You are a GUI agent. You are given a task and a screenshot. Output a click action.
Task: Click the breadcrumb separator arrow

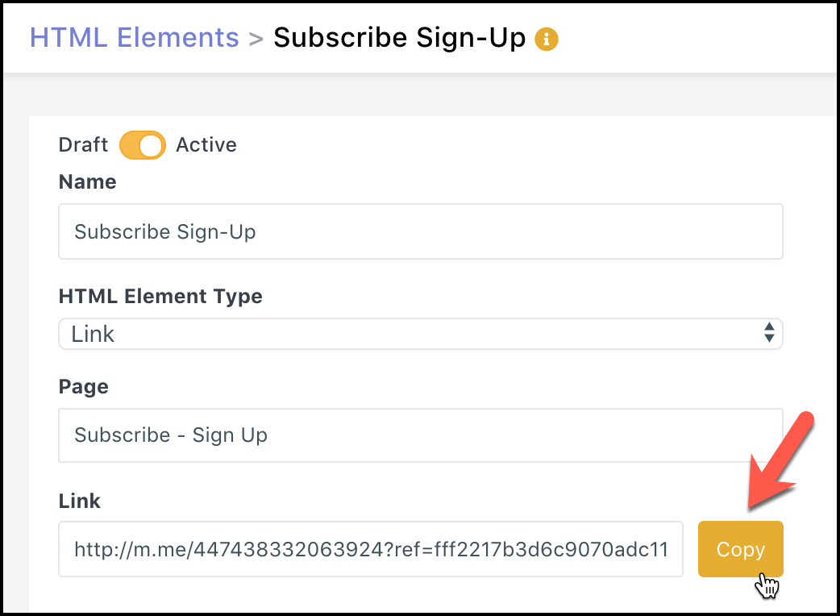coord(256,39)
